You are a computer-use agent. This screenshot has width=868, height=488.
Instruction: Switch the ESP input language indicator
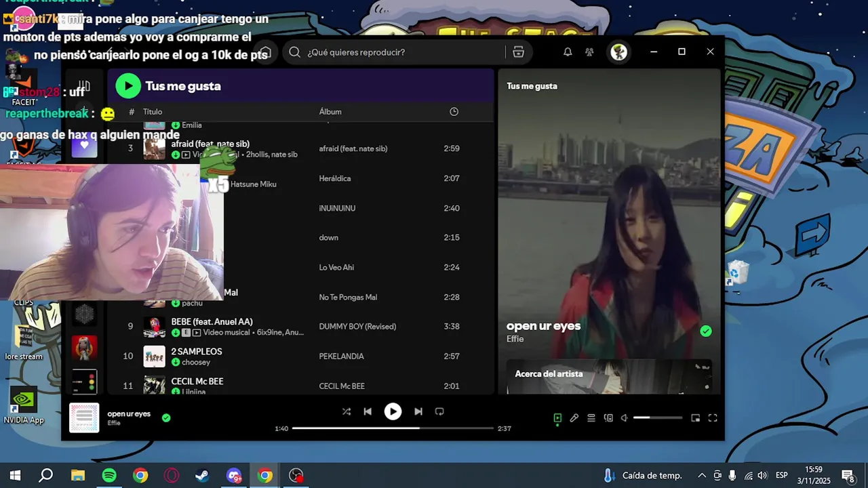pyautogui.click(x=781, y=475)
